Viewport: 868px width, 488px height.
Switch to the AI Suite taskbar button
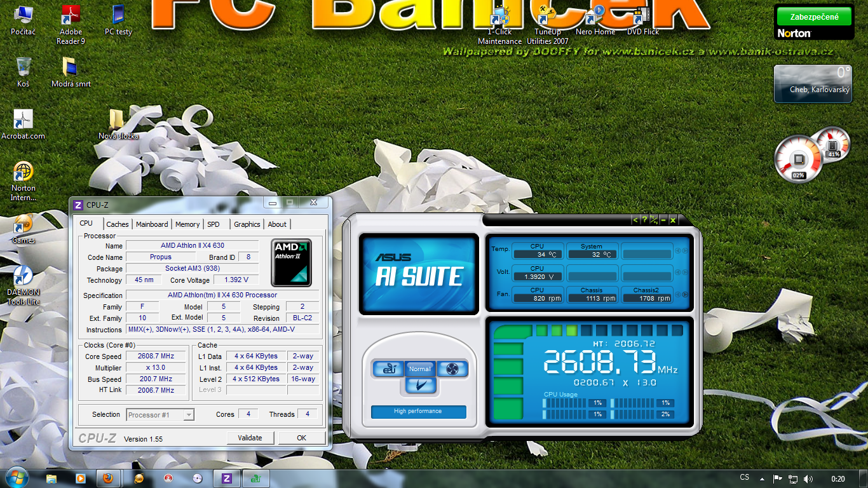255,478
